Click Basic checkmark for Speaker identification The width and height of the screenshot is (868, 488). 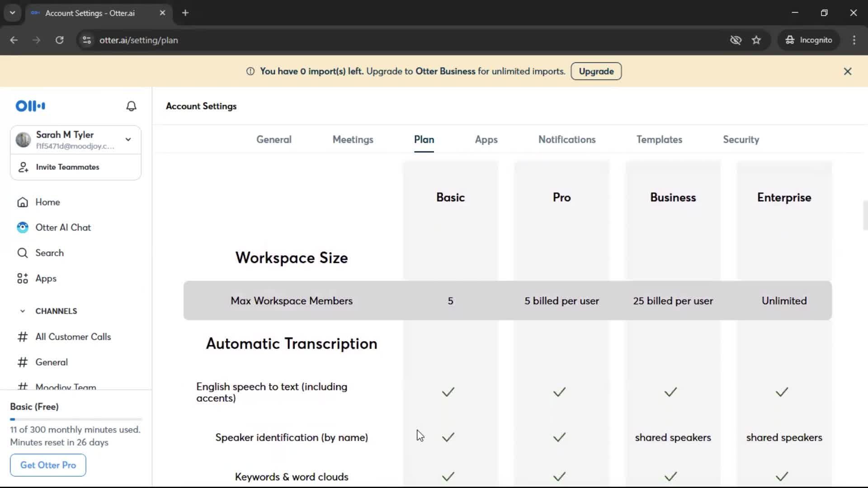(x=448, y=437)
